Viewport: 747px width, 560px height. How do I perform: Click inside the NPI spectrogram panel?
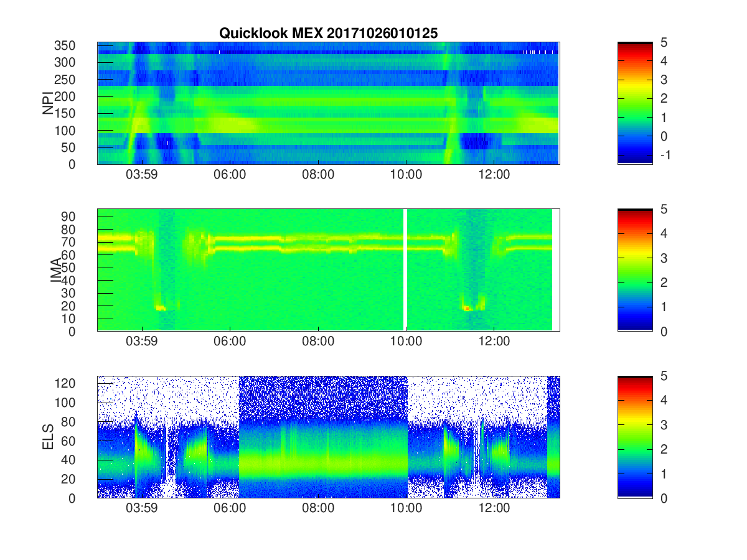[328, 103]
